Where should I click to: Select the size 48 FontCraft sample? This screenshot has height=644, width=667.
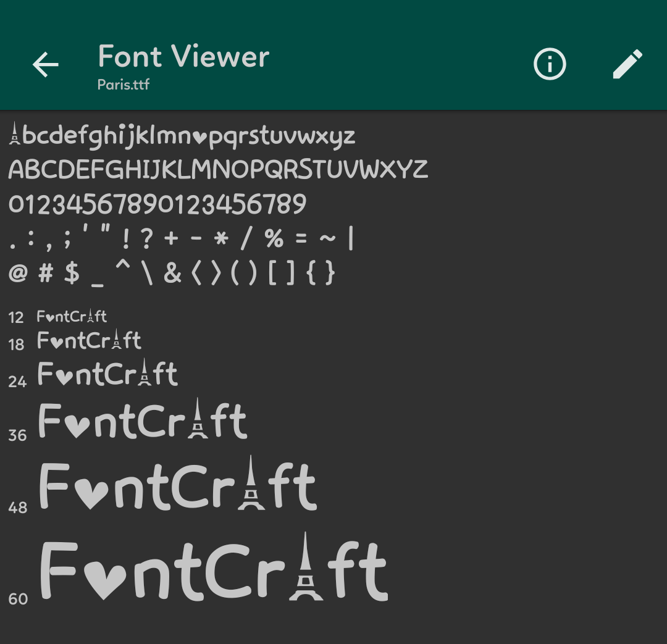click(x=178, y=483)
